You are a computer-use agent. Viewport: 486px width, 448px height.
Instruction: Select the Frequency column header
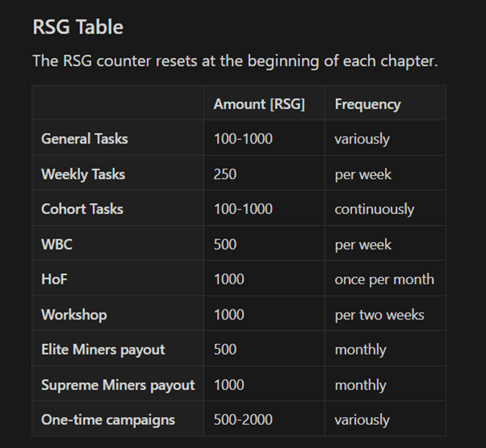(x=368, y=104)
